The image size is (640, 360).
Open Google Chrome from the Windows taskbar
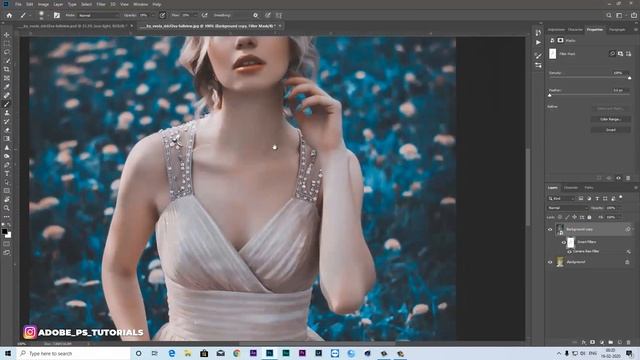237,353
